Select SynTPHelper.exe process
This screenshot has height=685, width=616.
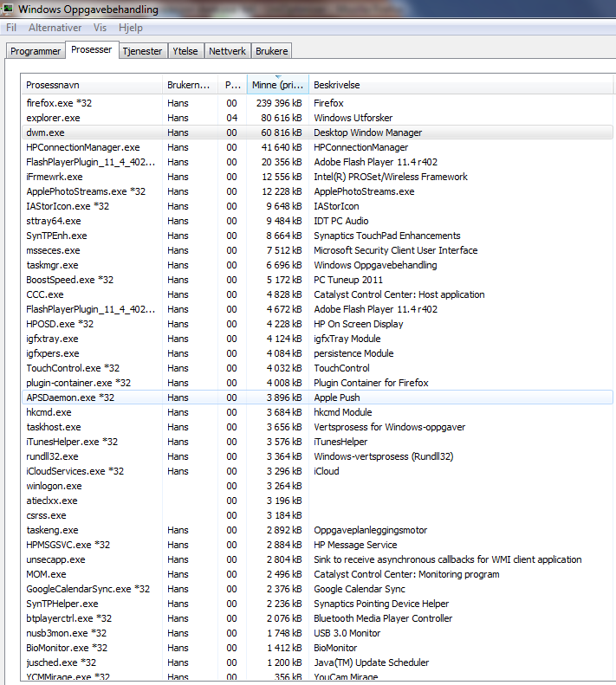point(317,604)
